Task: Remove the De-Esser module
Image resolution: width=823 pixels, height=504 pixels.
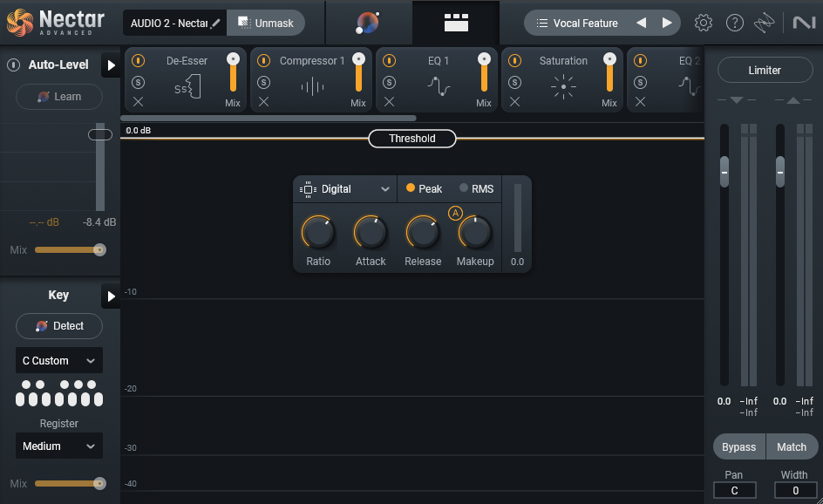Action: coord(138,102)
